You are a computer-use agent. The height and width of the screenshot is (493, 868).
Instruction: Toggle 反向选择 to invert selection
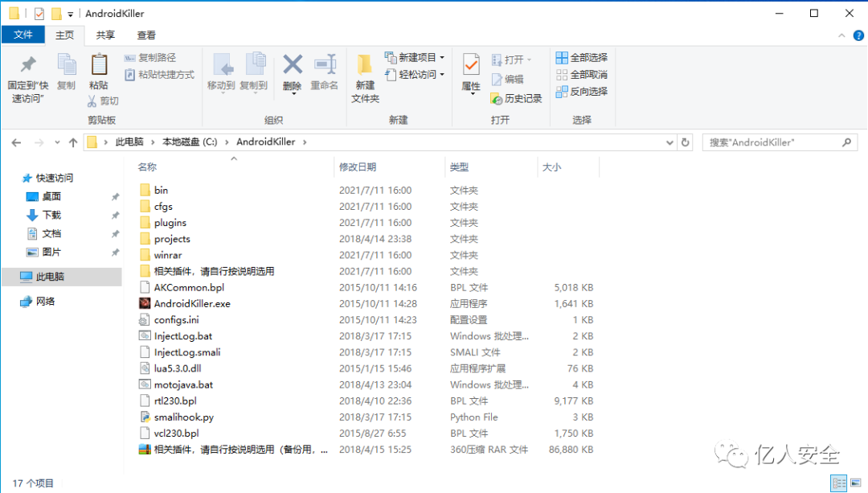click(x=581, y=91)
